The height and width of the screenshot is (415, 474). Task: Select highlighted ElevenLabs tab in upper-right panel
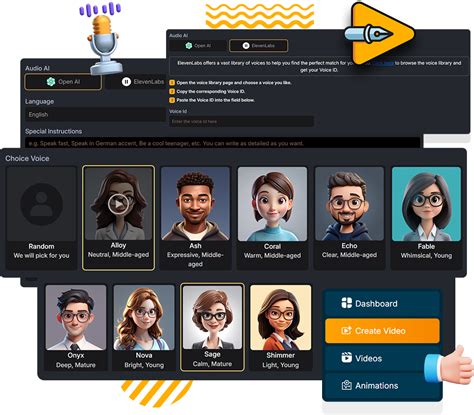pyautogui.click(x=258, y=46)
